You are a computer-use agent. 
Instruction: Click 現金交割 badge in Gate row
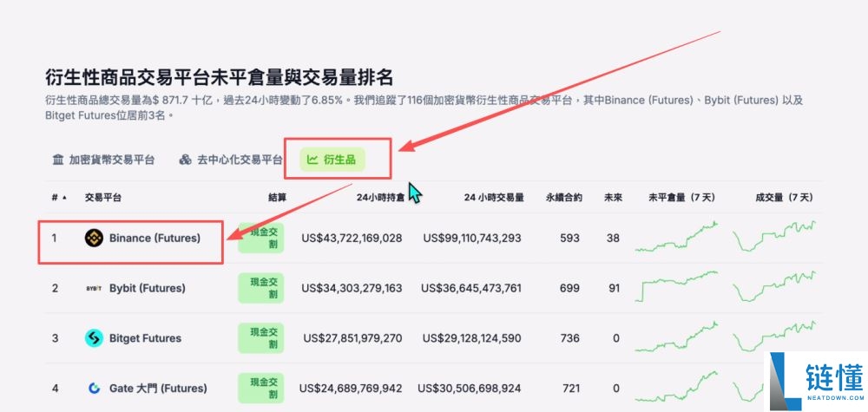pos(260,389)
